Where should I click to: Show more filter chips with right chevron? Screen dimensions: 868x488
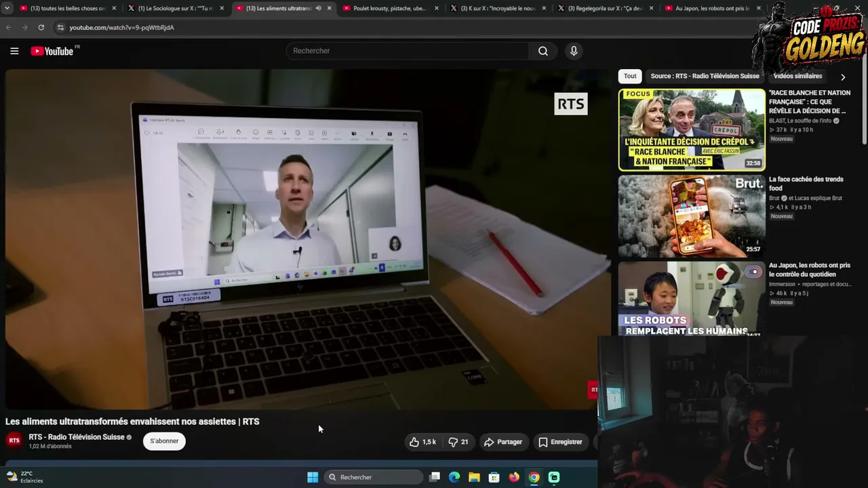point(843,77)
